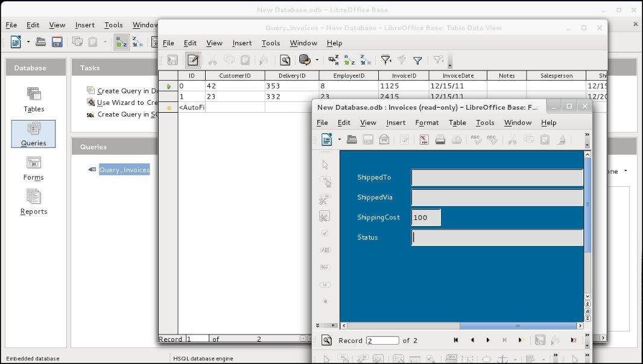This screenshot has width=643, height=364.
Task: Click the Create Query in Design View task
Action: coord(122,90)
